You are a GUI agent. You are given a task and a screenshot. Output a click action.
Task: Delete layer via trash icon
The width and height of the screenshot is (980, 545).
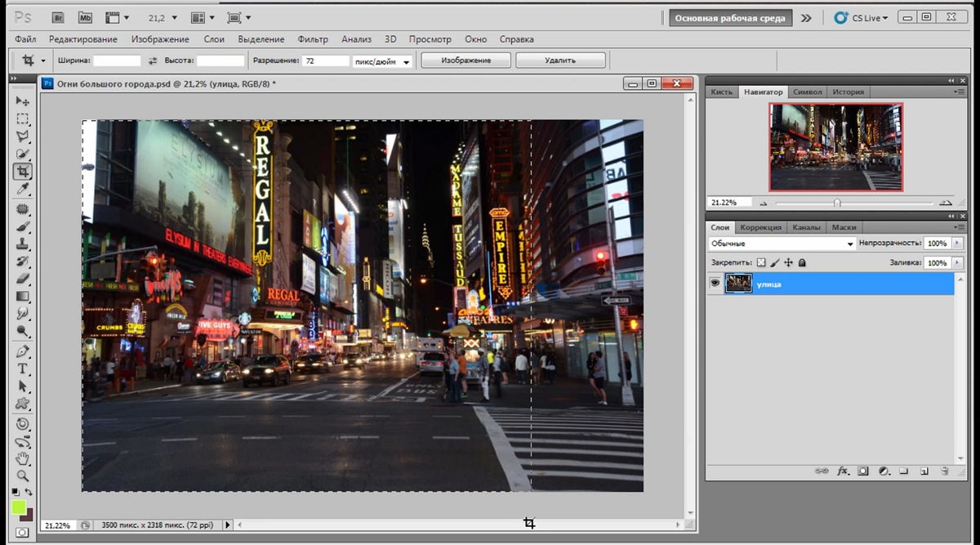[944, 471]
